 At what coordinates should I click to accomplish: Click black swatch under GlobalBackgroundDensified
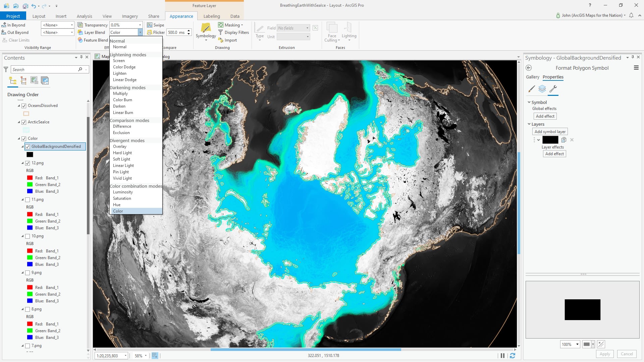[x=30, y=155]
